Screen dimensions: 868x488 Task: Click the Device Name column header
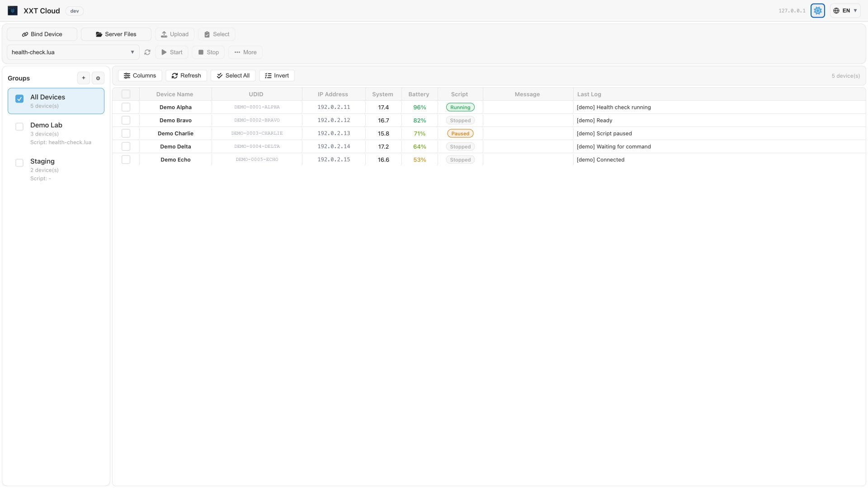pyautogui.click(x=175, y=94)
